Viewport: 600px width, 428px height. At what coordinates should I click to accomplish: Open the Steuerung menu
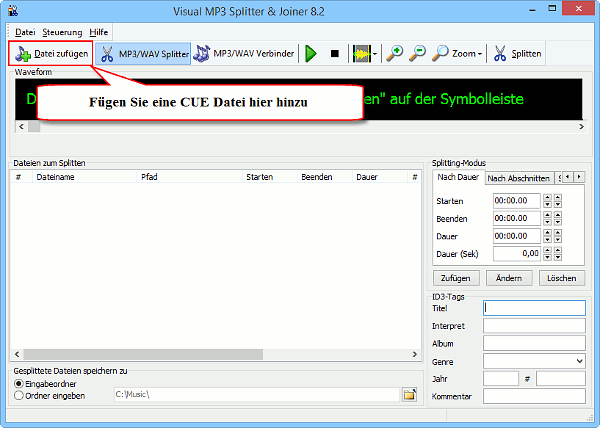coord(62,32)
